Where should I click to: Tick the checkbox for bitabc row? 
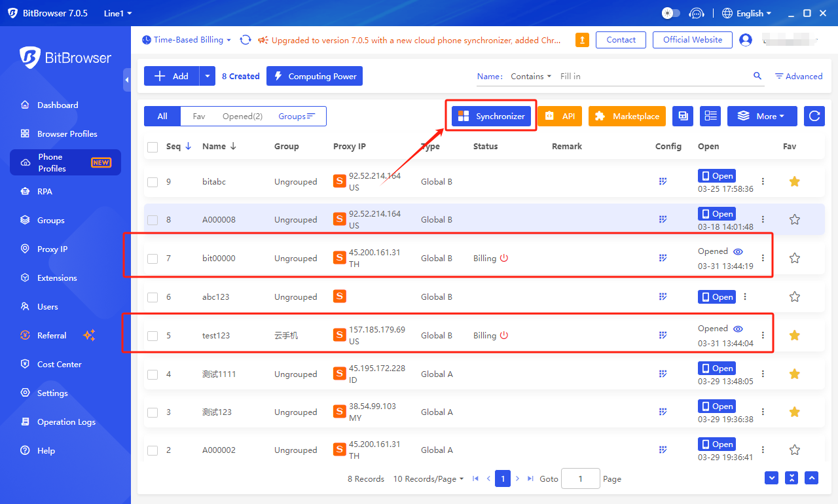[153, 182]
